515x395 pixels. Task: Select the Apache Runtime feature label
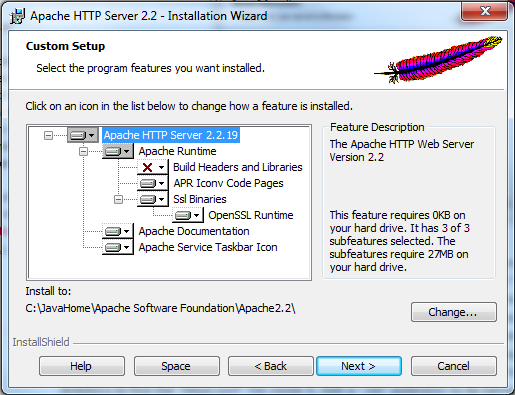pyautogui.click(x=177, y=151)
